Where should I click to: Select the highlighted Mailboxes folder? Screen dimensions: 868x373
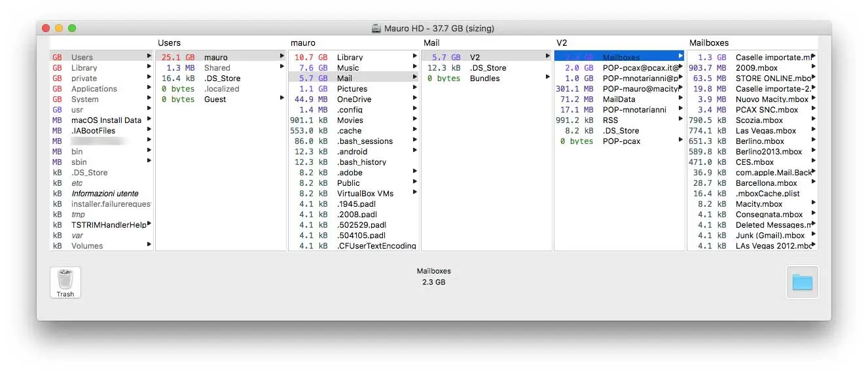pos(619,58)
